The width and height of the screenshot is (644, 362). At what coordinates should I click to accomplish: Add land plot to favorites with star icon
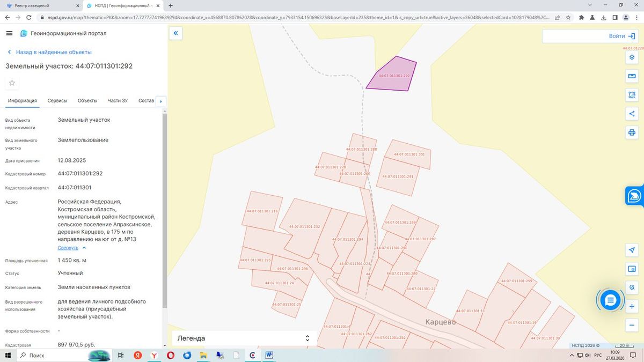click(12, 83)
